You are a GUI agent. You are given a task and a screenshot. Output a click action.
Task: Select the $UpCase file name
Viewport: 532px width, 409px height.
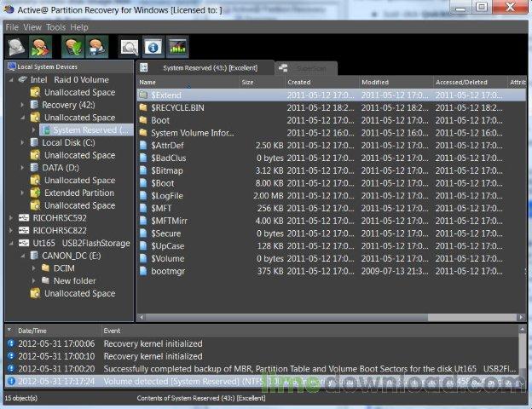(168, 246)
